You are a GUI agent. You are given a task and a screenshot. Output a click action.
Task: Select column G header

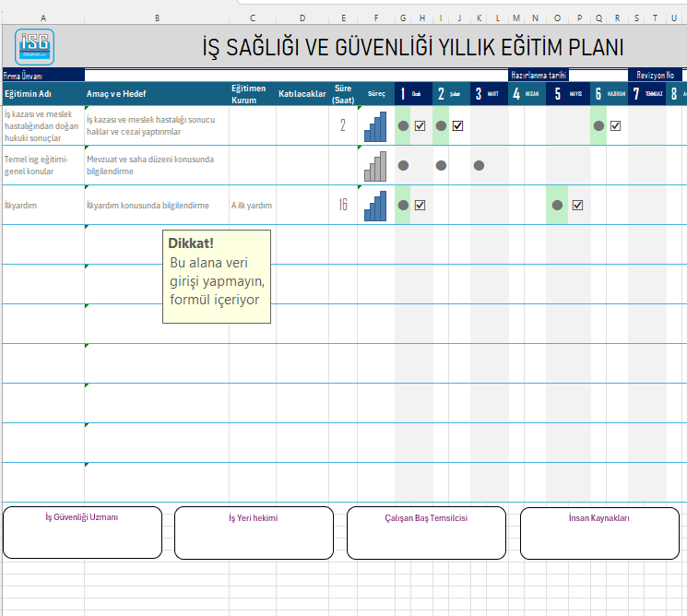(x=403, y=18)
